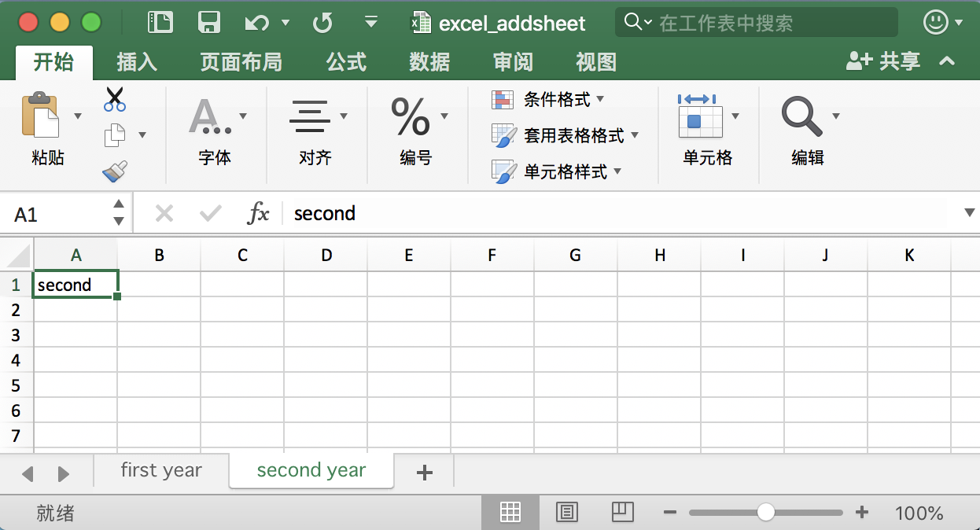Screen dimensions: 980x530
Task: Switch to Page Break Preview button
Action: click(622, 513)
